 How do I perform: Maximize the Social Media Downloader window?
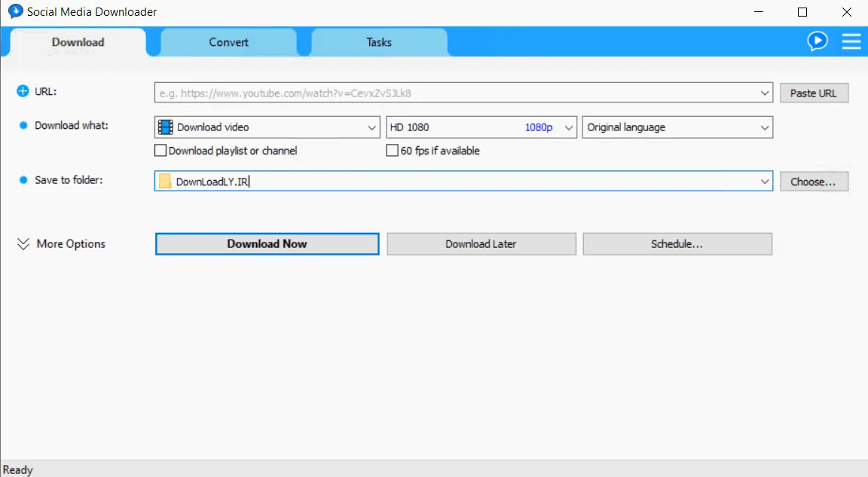(x=802, y=11)
